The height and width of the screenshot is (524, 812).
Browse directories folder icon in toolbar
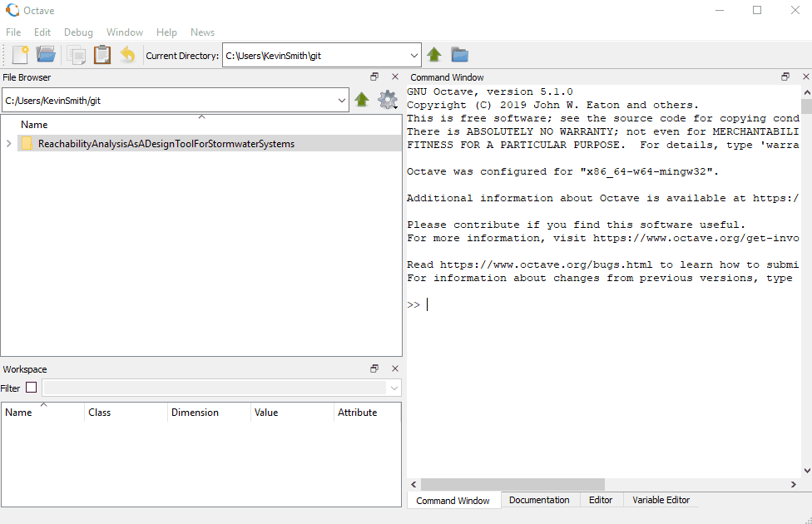point(459,54)
